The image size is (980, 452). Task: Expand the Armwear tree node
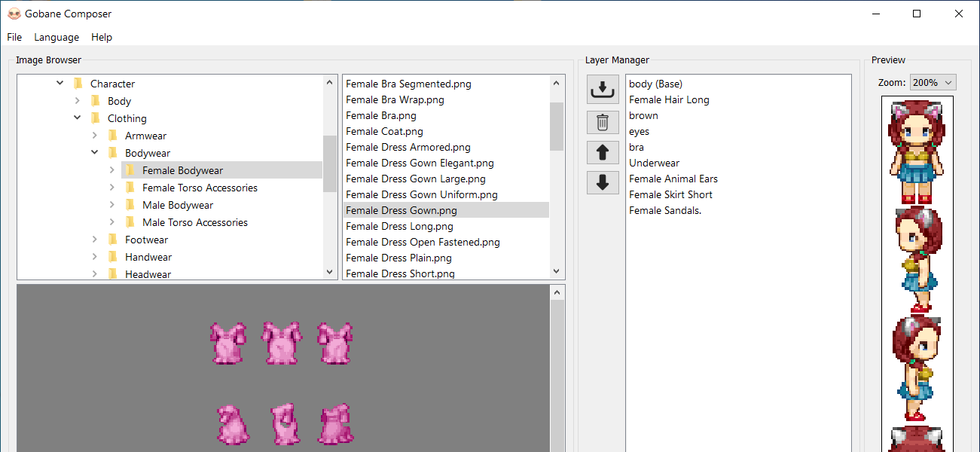(x=95, y=136)
